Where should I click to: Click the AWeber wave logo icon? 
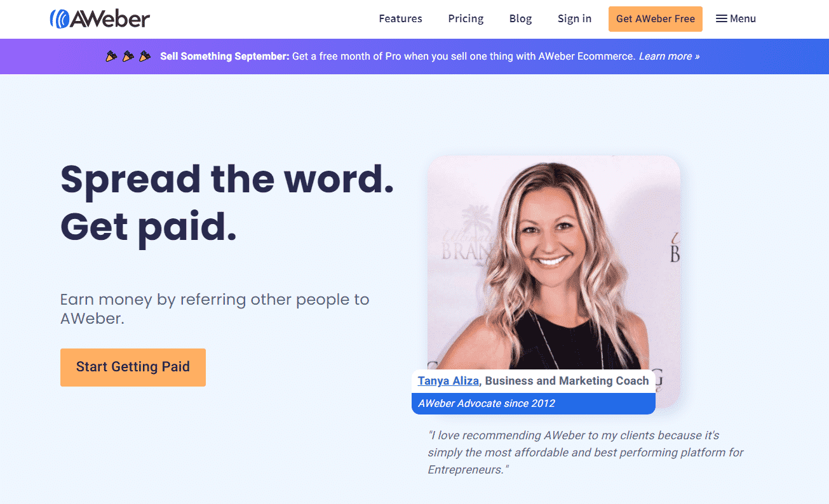click(x=59, y=19)
